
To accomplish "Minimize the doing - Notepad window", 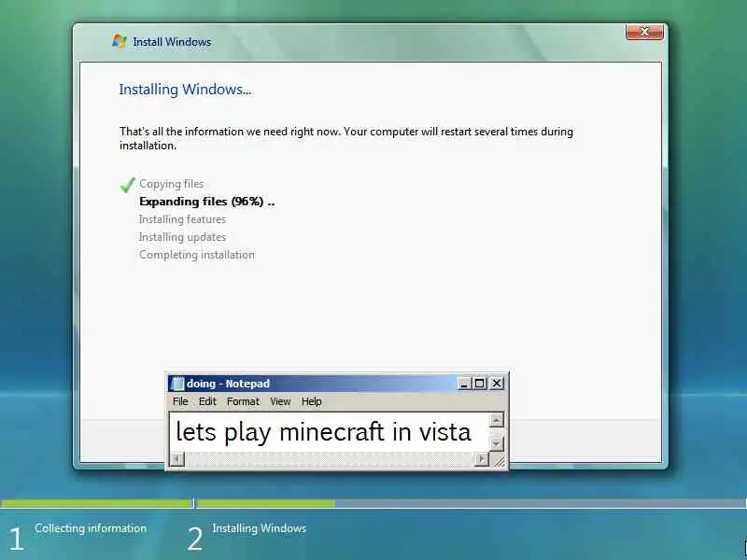I will point(463,384).
